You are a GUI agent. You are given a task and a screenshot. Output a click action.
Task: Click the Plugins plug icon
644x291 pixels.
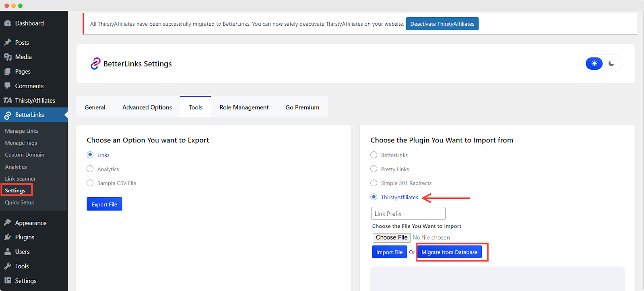[x=8, y=237]
